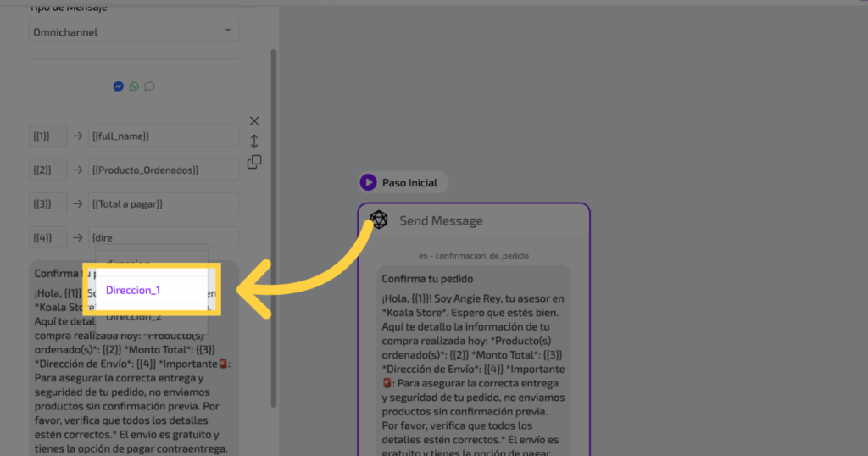Viewport: 868px width, 456px height.
Task: Open the Omnichannel message type dropdown
Action: pos(134,31)
